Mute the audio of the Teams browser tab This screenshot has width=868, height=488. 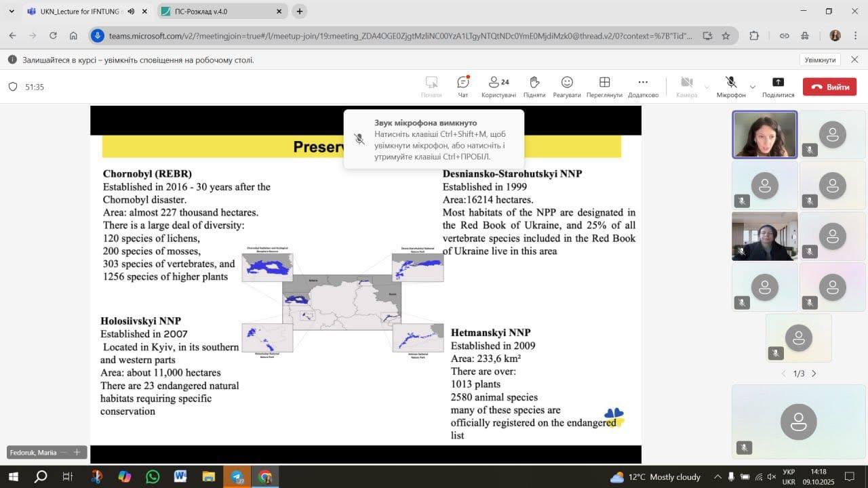point(131,12)
